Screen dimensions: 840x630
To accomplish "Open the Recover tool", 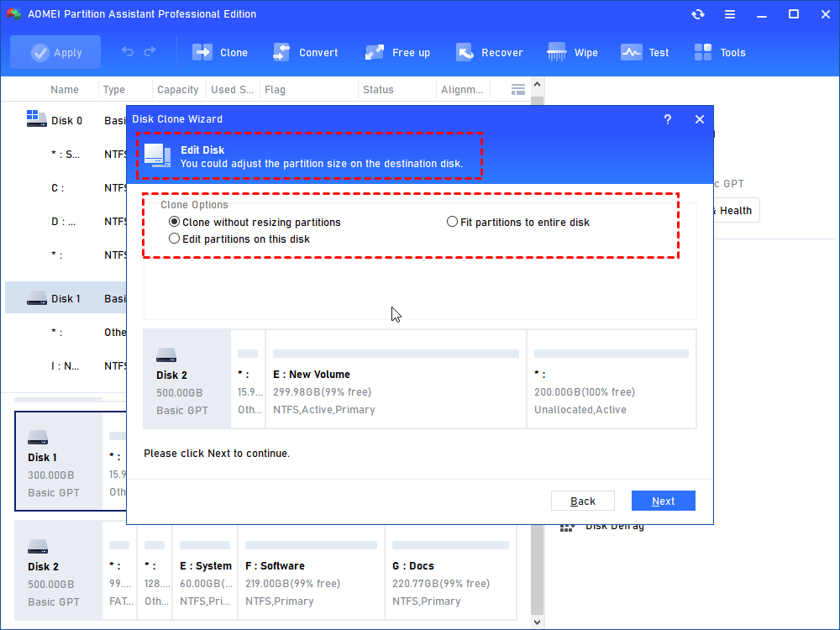I will [465, 52].
